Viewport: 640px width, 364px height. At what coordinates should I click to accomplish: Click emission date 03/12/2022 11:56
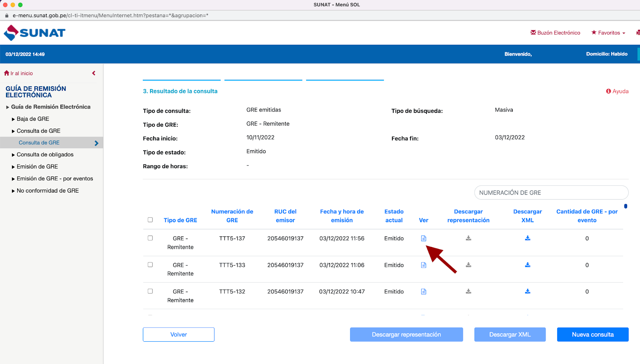[x=342, y=239]
